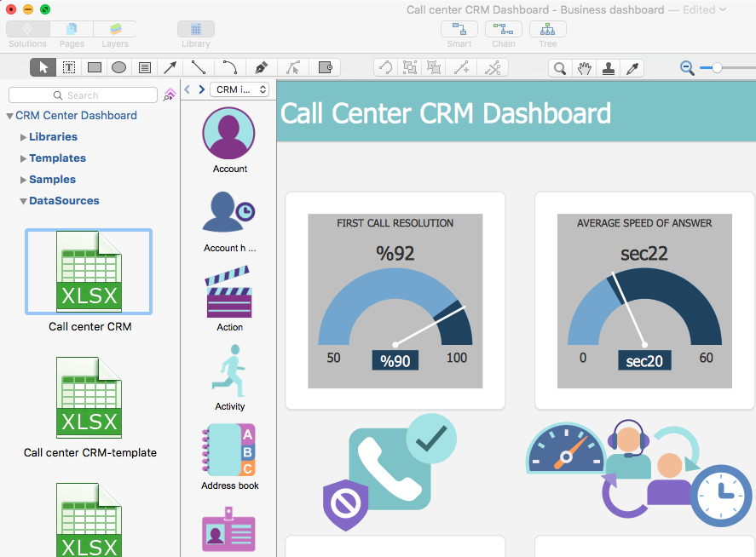
Task: Click the magnifier zoom tool
Action: point(560,68)
